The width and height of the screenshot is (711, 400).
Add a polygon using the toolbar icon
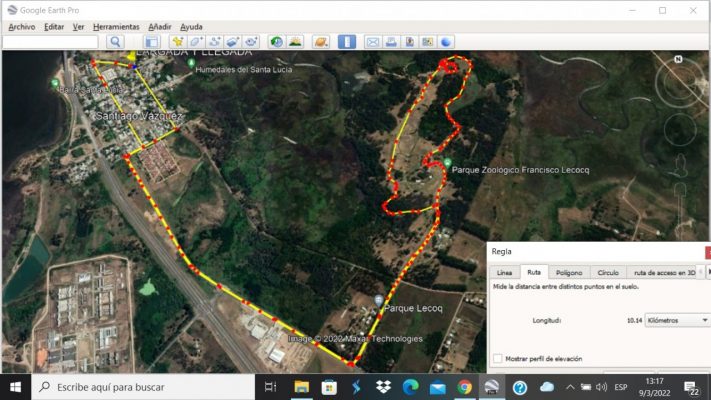point(196,42)
